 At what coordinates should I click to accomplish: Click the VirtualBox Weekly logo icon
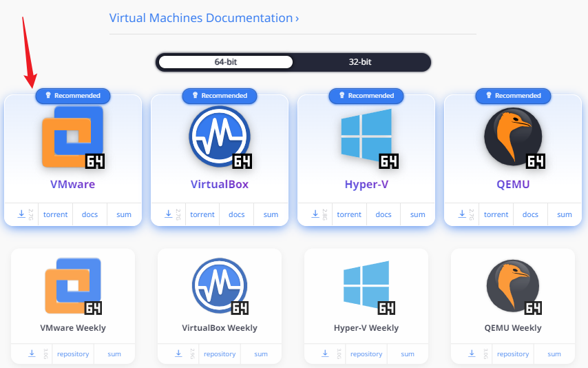pyautogui.click(x=220, y=286)
